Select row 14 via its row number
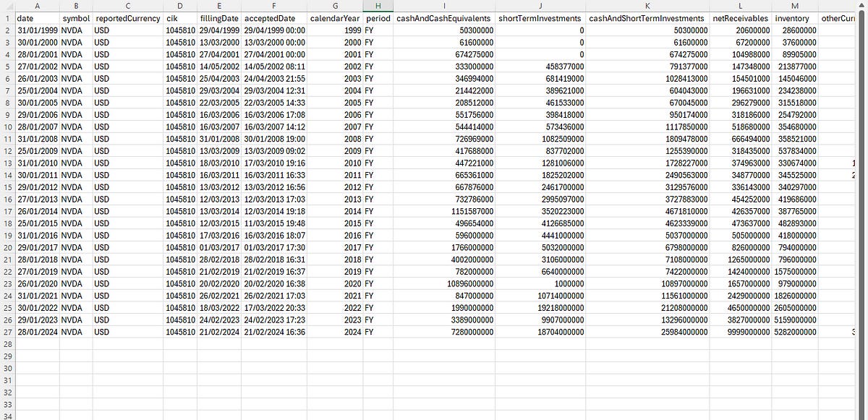This screenshot has height=420, width=868. (7, 176)
